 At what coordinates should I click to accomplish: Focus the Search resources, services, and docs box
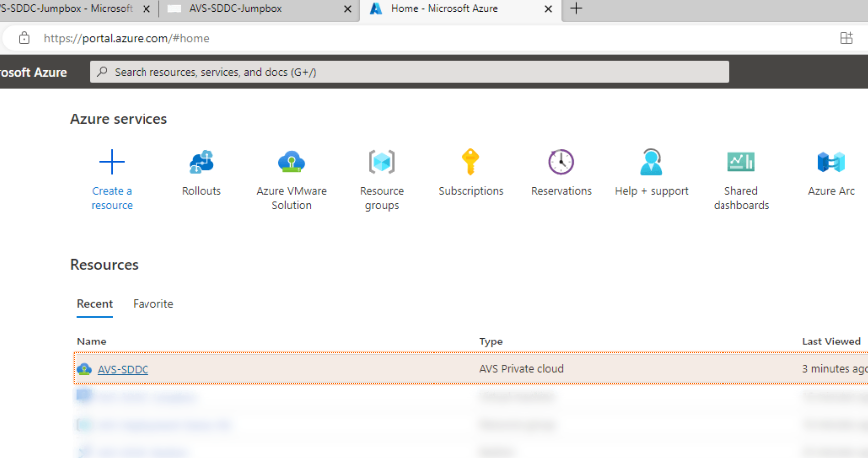pyautogui.click(x=410, y=72)
